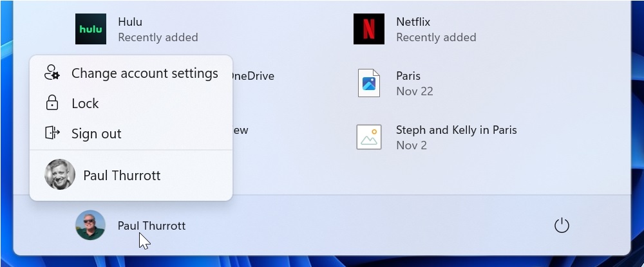Open the Netflix text label
This screenshot has width=644, height=267.
pos(413,22)
